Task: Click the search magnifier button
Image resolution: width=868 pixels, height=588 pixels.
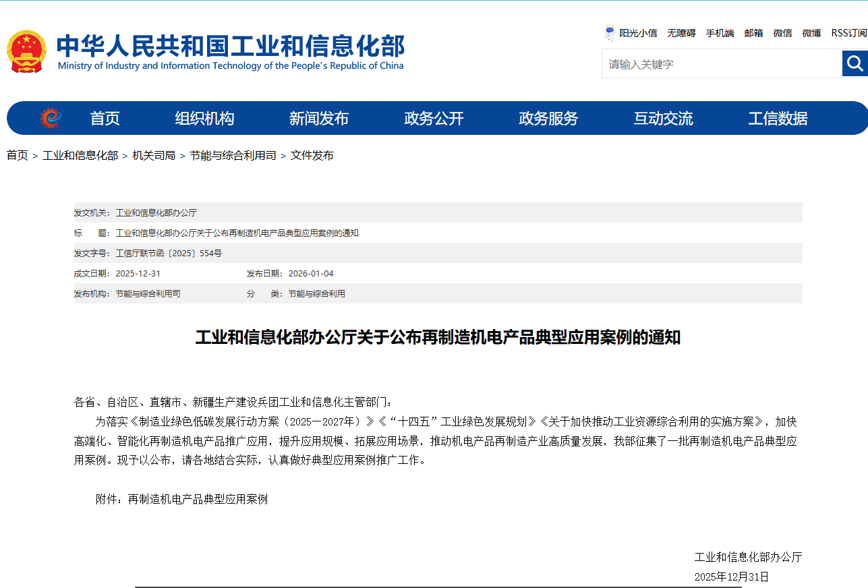Action: pos(855,63)
